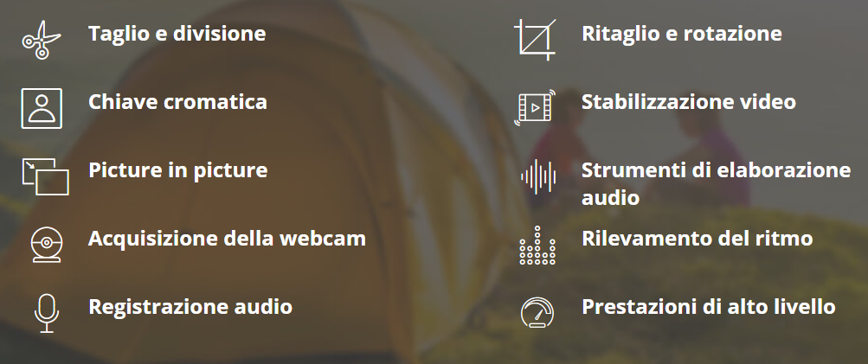Click the Rilevamento del ritmo label
868x364 pixels.
(x=698, y=239)
